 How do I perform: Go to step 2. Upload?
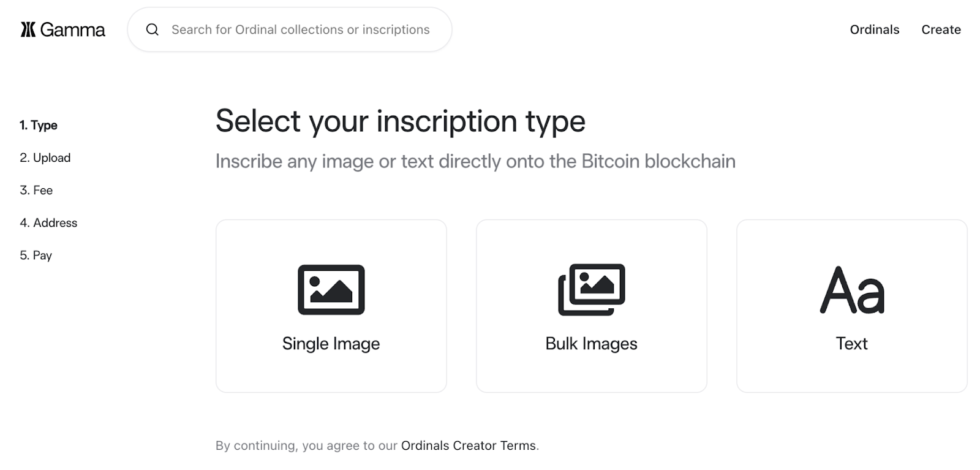coord(45,157)
